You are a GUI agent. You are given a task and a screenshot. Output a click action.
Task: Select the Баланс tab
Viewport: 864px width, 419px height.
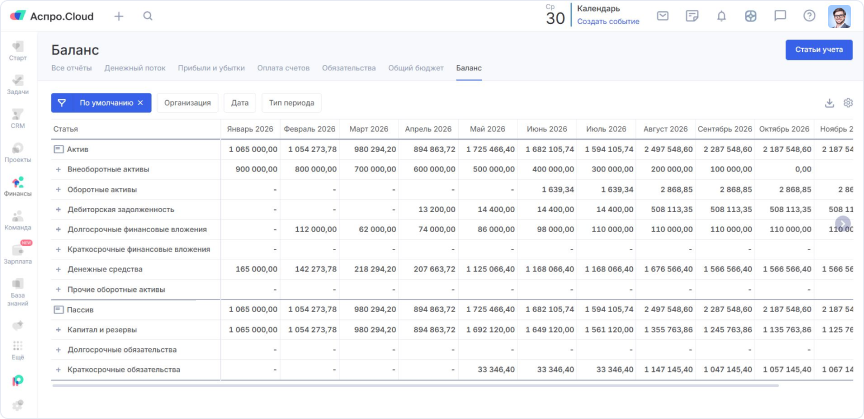[469, 68]
